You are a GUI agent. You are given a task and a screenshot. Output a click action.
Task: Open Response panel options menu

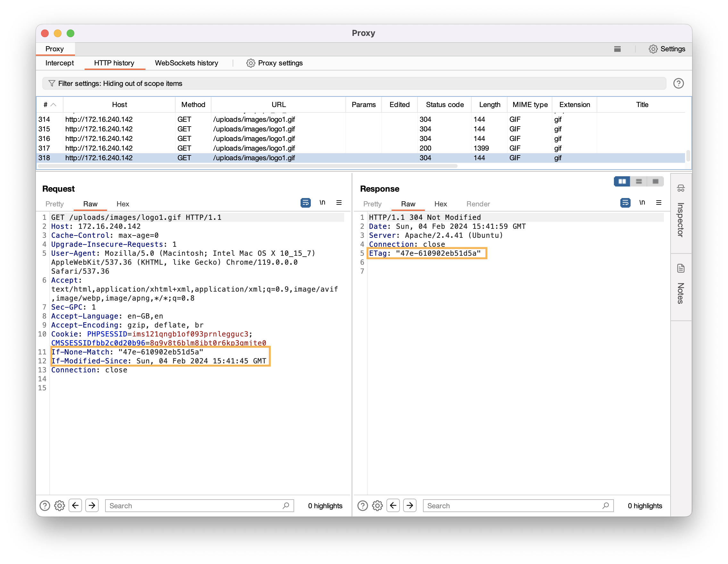659,203
